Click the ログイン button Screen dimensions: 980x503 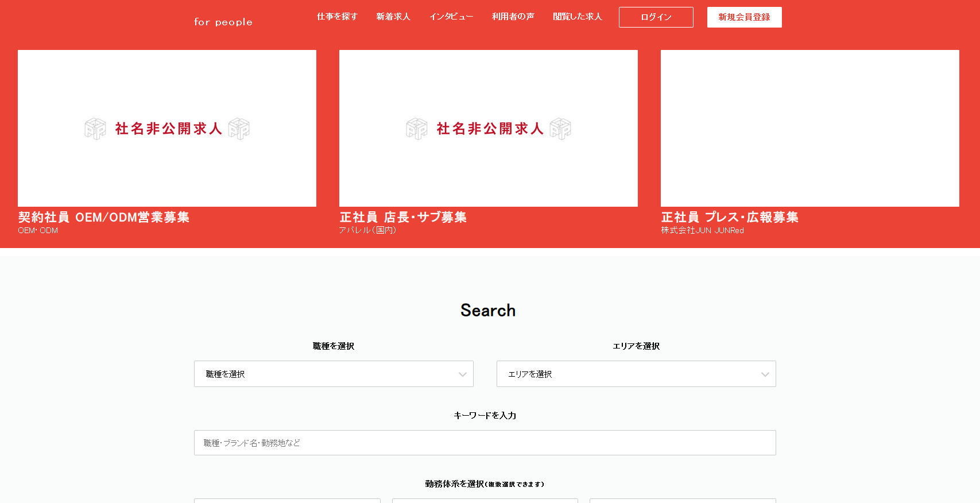[656, 17]
